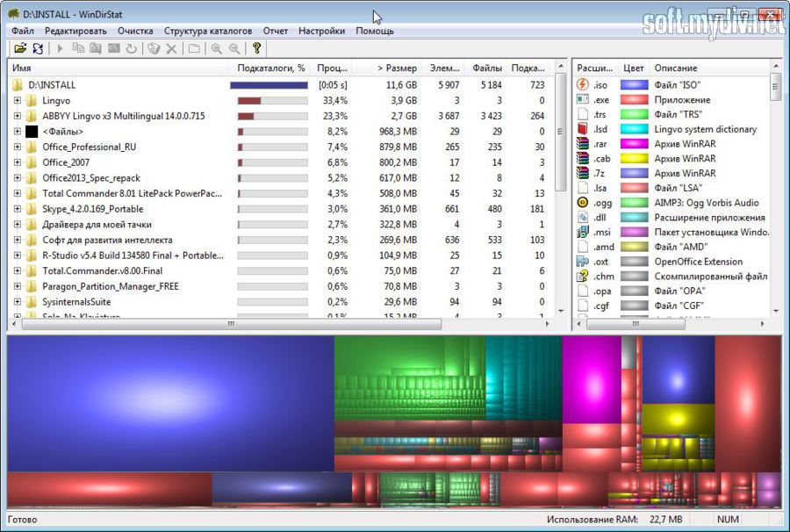Image resolution: width=790 pixels, height=532 pixels.
Task: Click the large blue treemap block
Action: (170, 404)
